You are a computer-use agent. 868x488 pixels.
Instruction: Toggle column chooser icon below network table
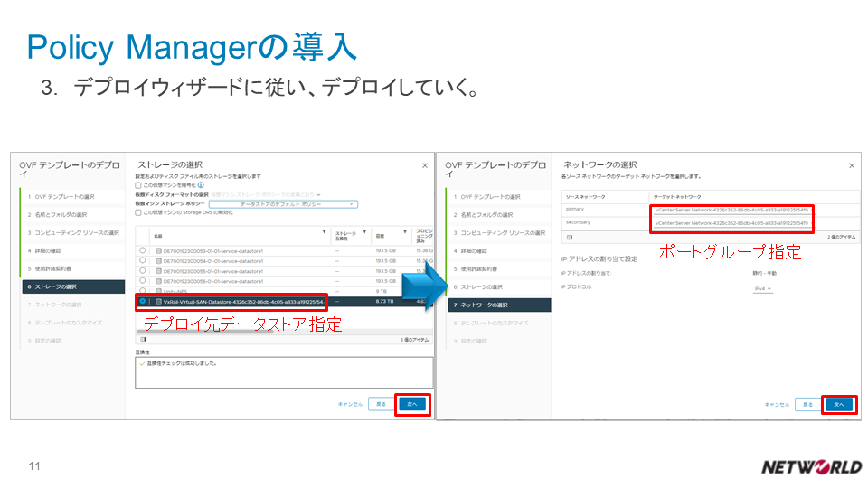tap(570, 237)
